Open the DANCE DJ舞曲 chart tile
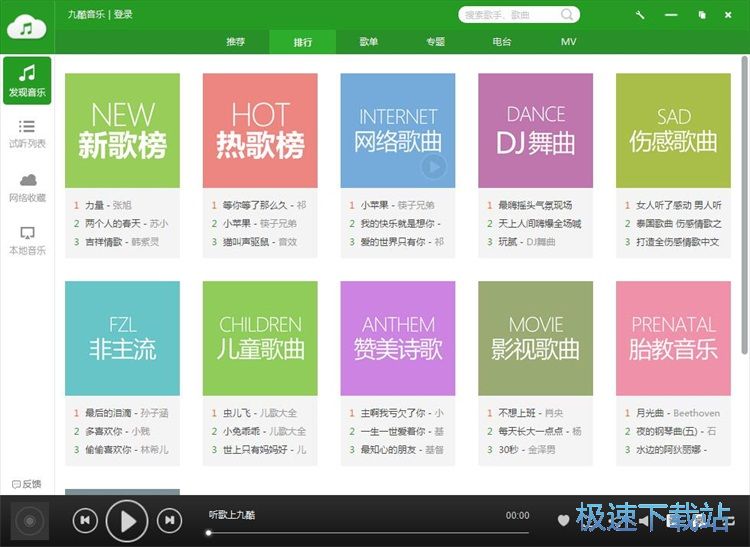The width and height of the screenshot is (750, 547). tap(536, 131)
